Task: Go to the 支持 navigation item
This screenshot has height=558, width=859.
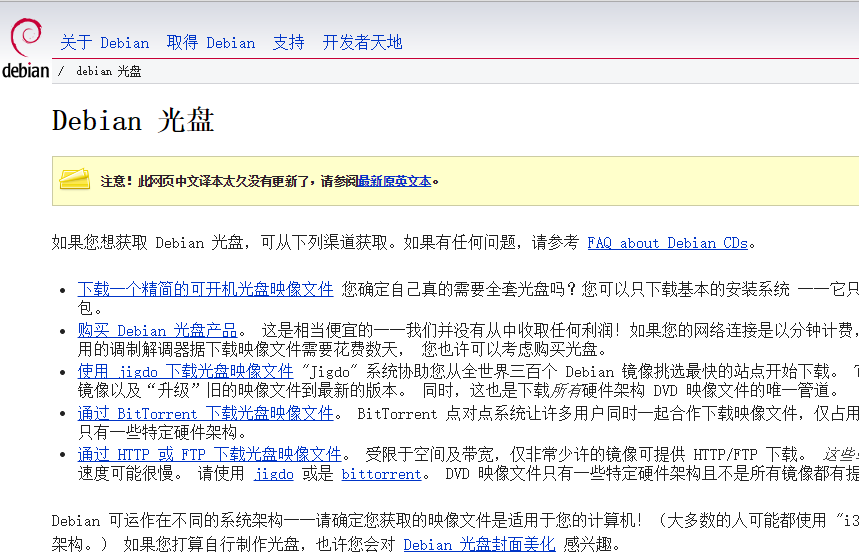Action: 288,43
